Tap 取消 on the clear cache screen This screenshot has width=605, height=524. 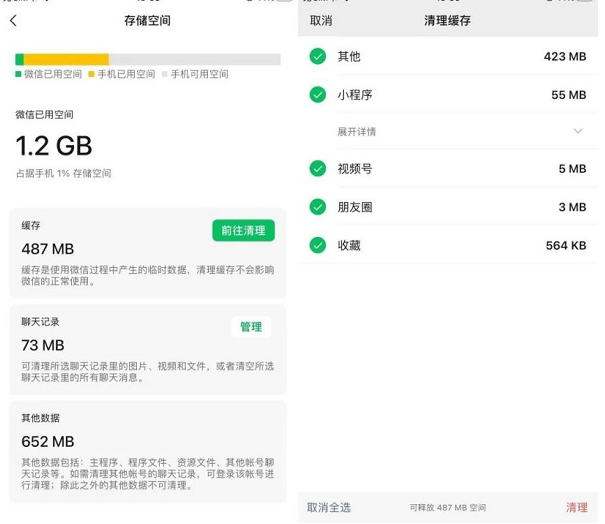pyautogui.click(x=321, y=20)
